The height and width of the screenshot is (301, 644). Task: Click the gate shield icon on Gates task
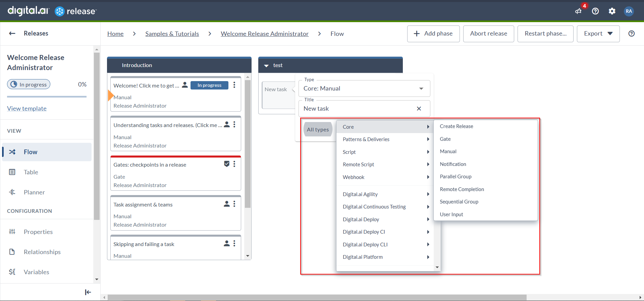[x=227, y=164]
